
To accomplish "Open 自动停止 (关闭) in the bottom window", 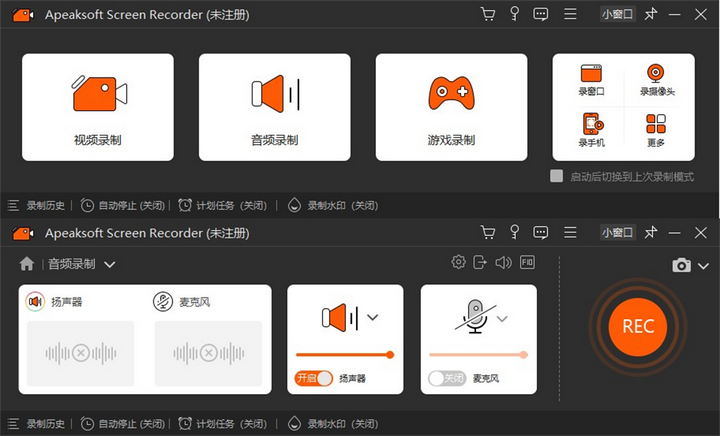I will coord(123,424).
